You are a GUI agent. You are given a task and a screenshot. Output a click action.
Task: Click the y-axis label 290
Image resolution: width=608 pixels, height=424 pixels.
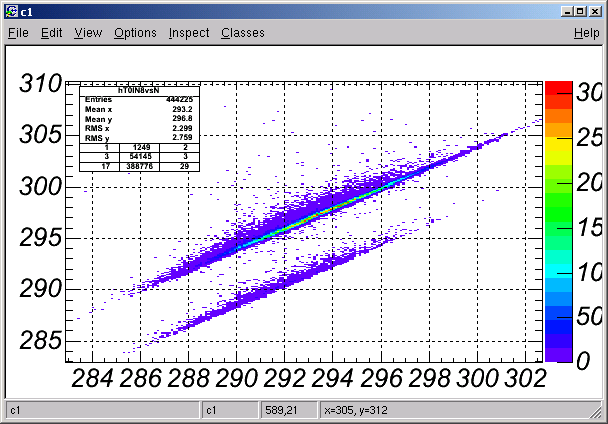[41, 289]
